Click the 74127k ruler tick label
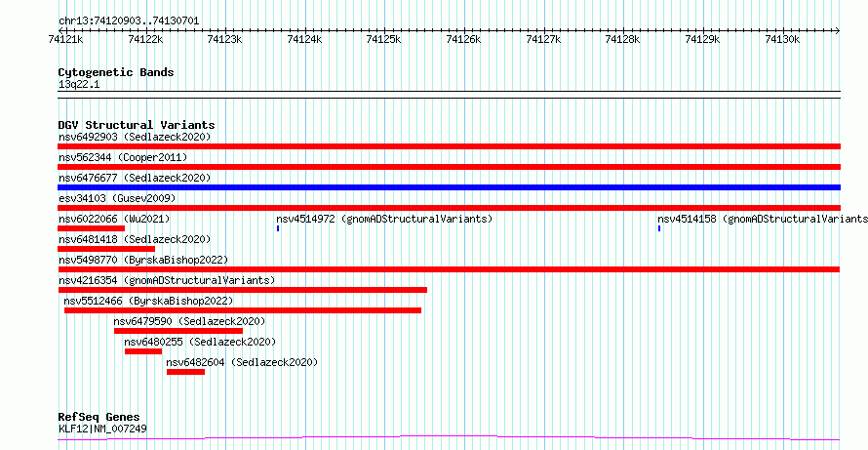The height and width of the screenshot is (450, 868). [x=544, y=39]
